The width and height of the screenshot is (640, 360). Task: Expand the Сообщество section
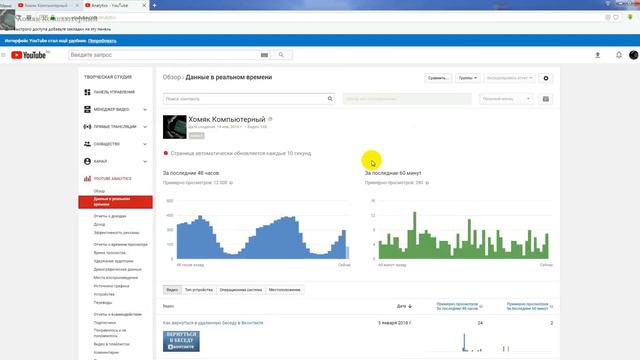click(x=145, y=144)
